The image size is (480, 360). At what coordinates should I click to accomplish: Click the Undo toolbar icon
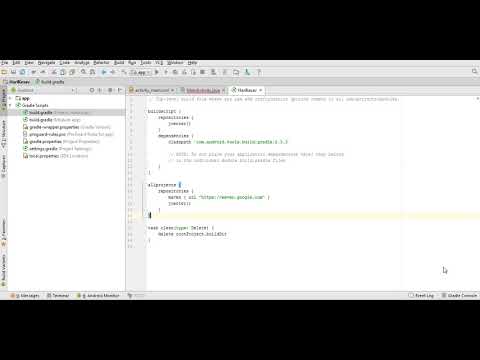[x=34, y=72]
